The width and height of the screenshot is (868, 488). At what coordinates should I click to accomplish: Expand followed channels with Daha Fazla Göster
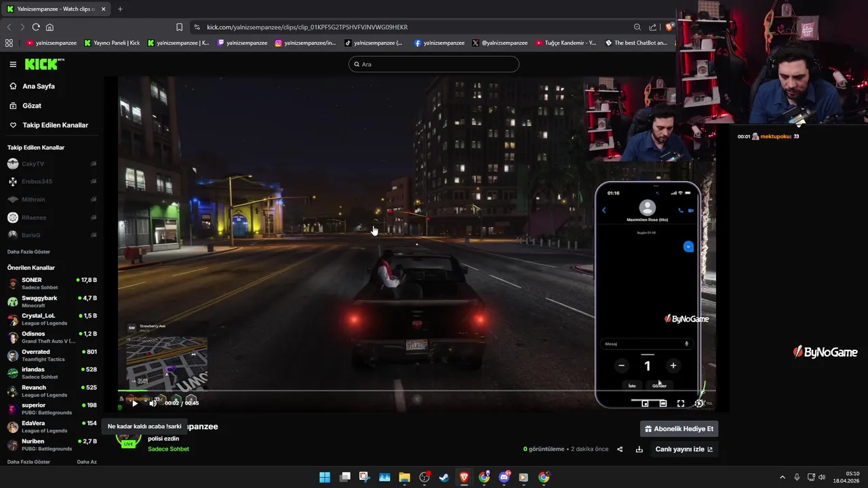coord(28,251)
